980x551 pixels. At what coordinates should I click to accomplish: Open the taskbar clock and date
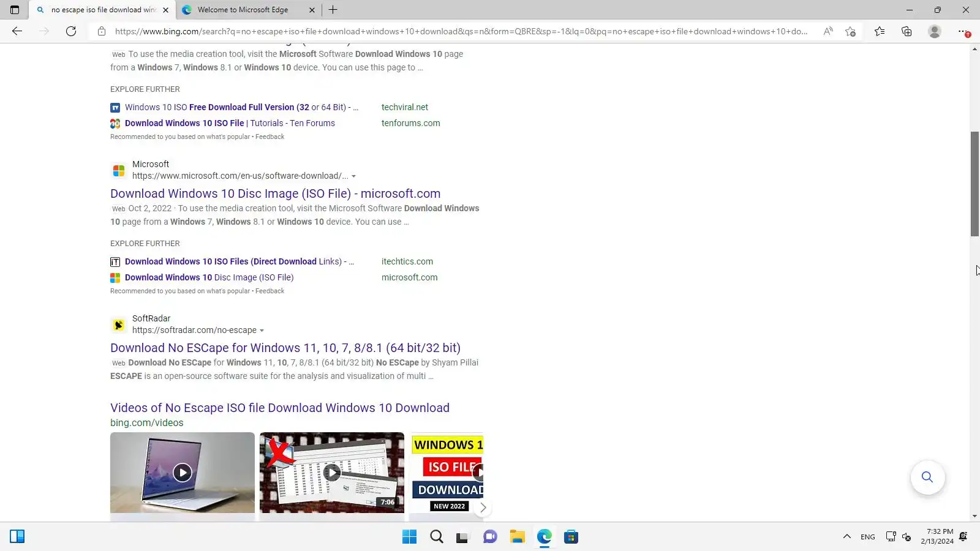tap(937, 537)
